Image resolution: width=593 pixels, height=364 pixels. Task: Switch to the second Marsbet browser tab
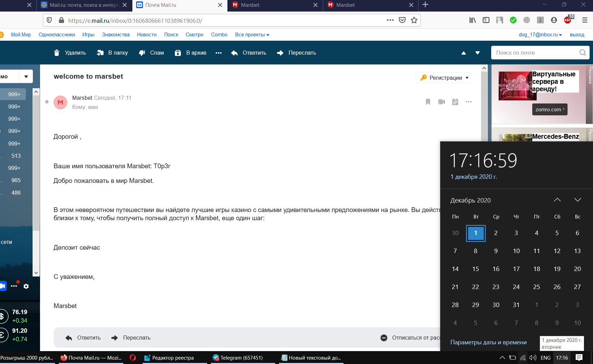pyautogui.click(x=370, y=5)
